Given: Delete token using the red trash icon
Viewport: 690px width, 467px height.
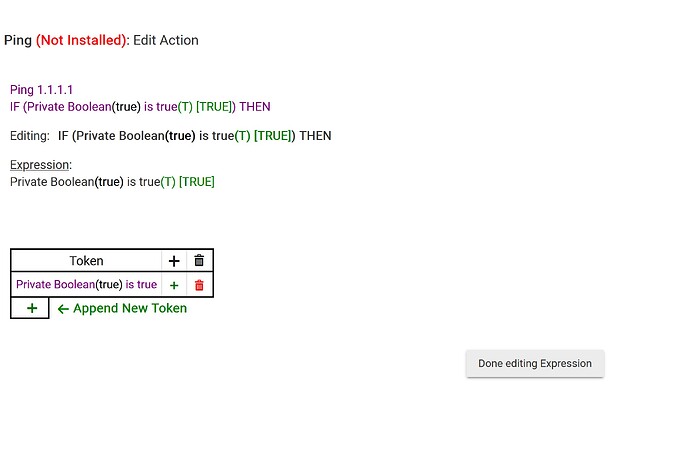Looking at the screenshot, I should [x=199, y=285].
